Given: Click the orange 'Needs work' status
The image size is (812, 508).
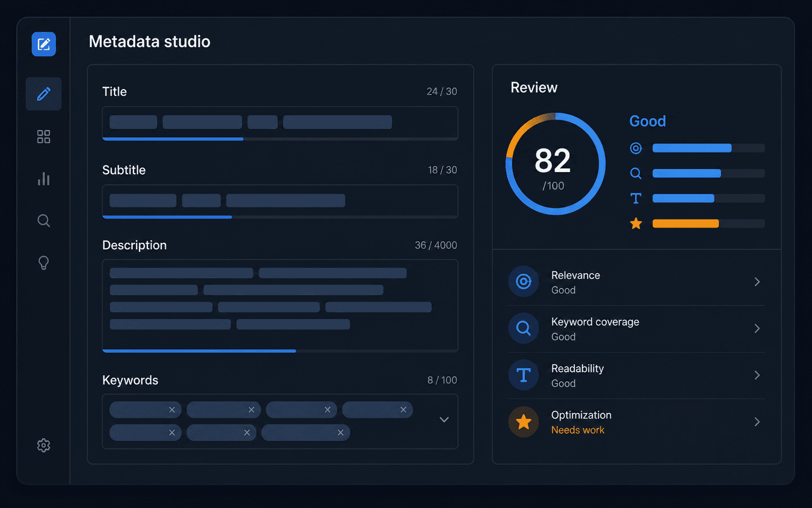Looking at the screenshot, I should [x=578, y=430].
